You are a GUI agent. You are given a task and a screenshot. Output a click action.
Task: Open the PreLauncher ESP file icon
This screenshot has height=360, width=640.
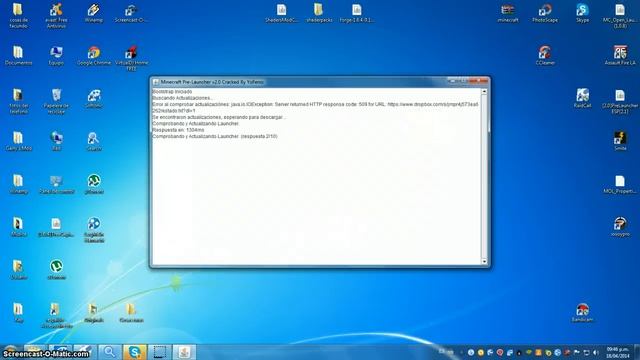(620, 101)
